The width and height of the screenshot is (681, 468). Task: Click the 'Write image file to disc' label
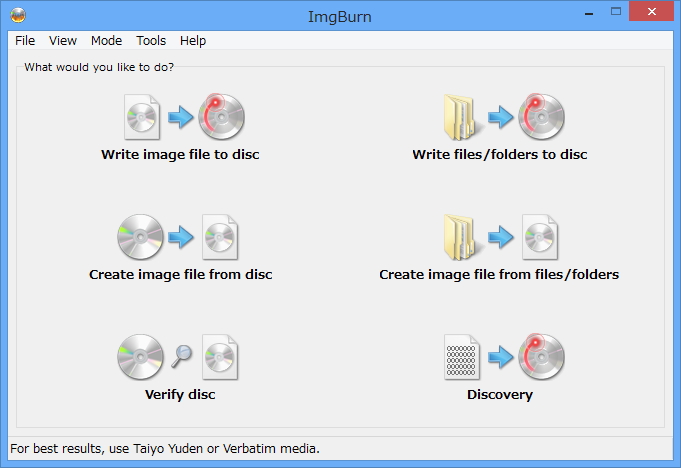(180, 155)
